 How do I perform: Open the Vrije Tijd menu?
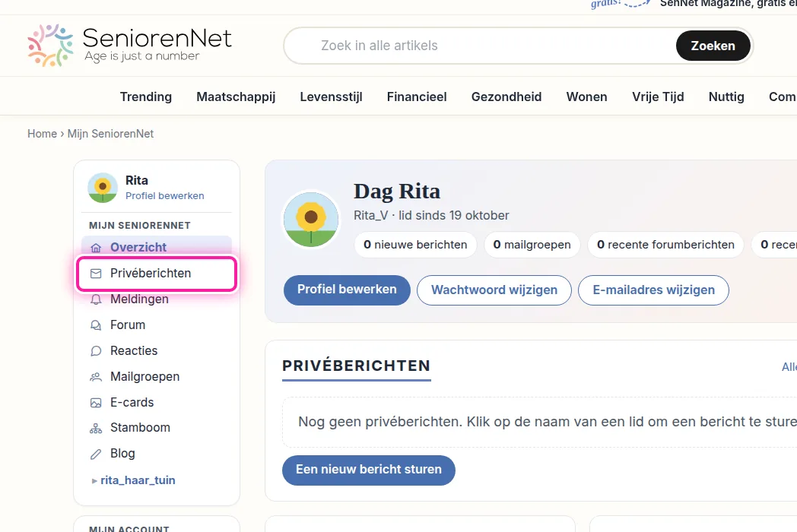pos(658,97)
